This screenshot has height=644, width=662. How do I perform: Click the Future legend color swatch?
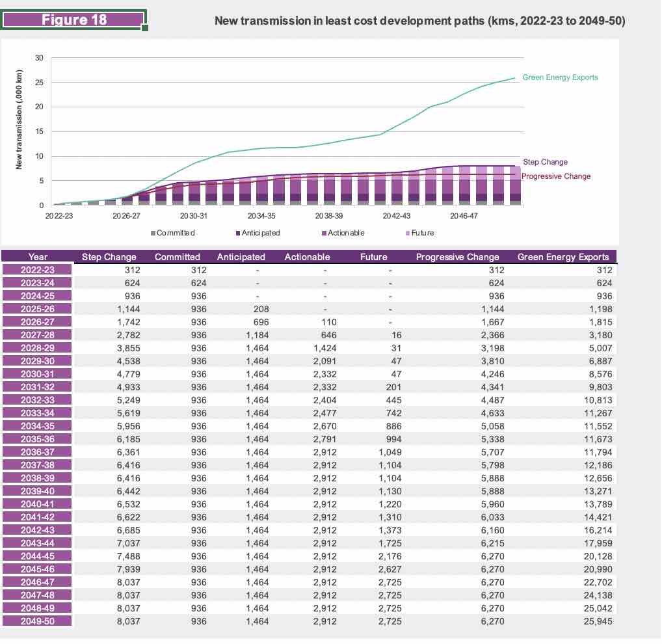(x=408, y=233)
